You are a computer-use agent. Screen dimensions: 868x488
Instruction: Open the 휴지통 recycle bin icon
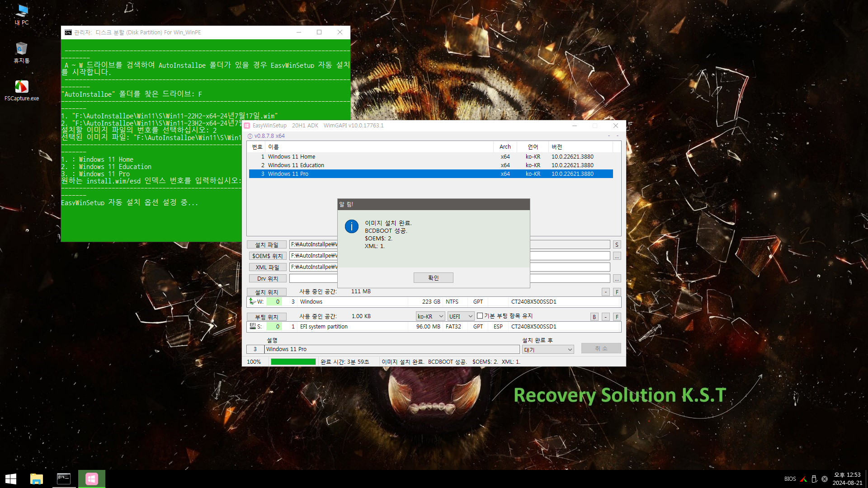(21, 52)
